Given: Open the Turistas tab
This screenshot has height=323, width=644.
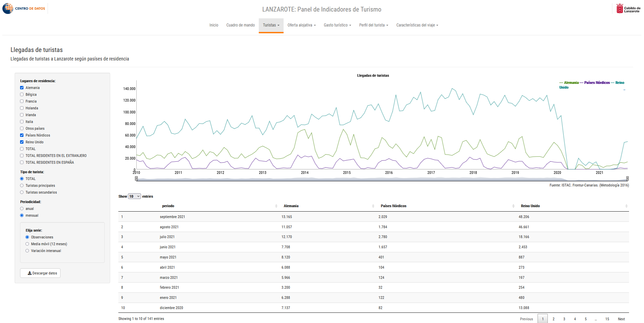Looking at the screenshot, I should pyautogui.click(x=271, y=25).
